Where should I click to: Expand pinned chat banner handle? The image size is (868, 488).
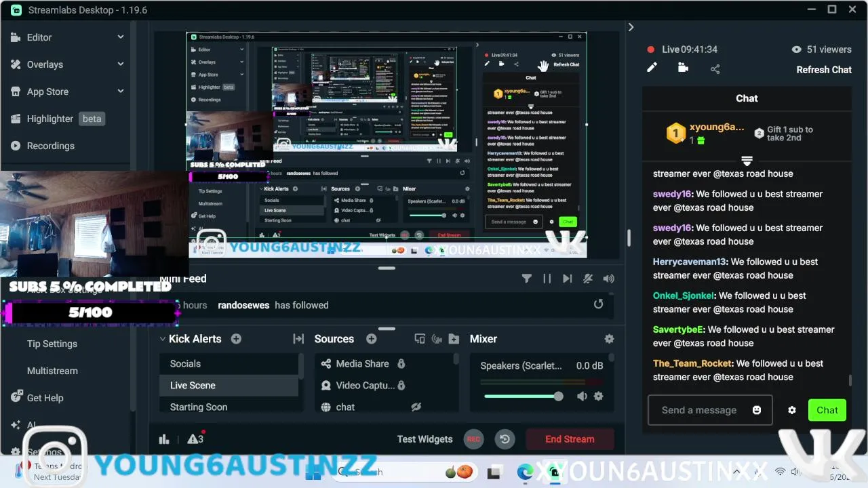click(747, 161)
